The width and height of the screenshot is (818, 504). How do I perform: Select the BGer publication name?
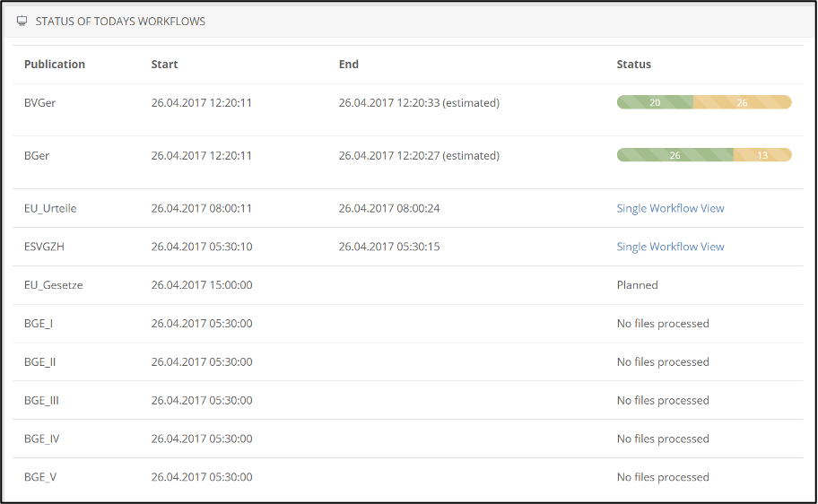point(37,155)
